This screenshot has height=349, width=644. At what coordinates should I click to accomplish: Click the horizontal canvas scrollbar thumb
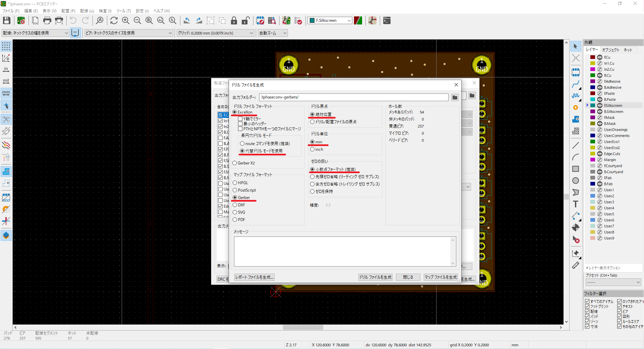[303, 328]
